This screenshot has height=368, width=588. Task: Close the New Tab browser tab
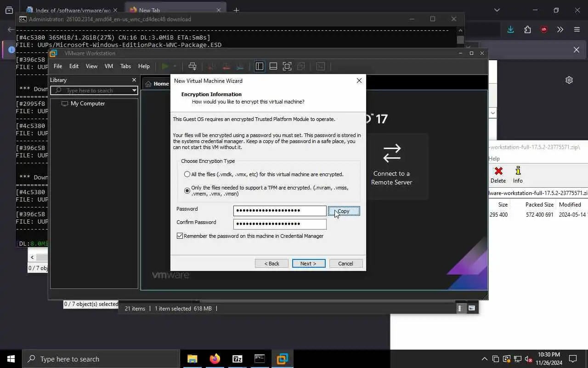219,10
